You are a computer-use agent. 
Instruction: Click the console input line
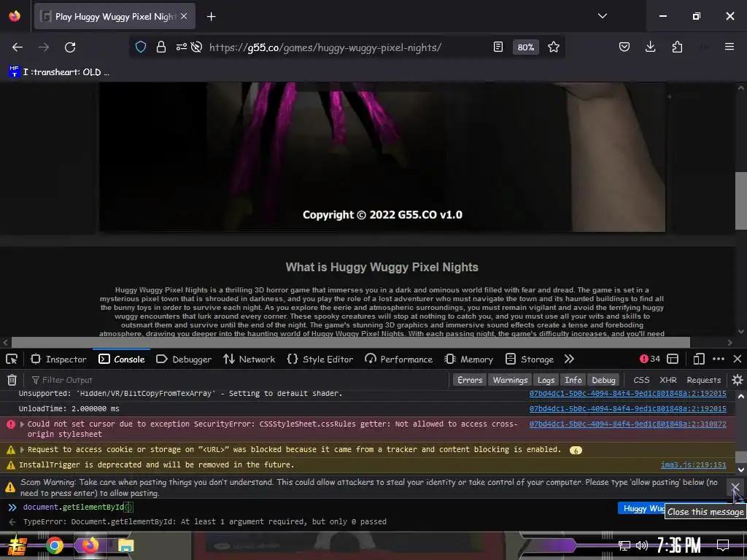314,507
